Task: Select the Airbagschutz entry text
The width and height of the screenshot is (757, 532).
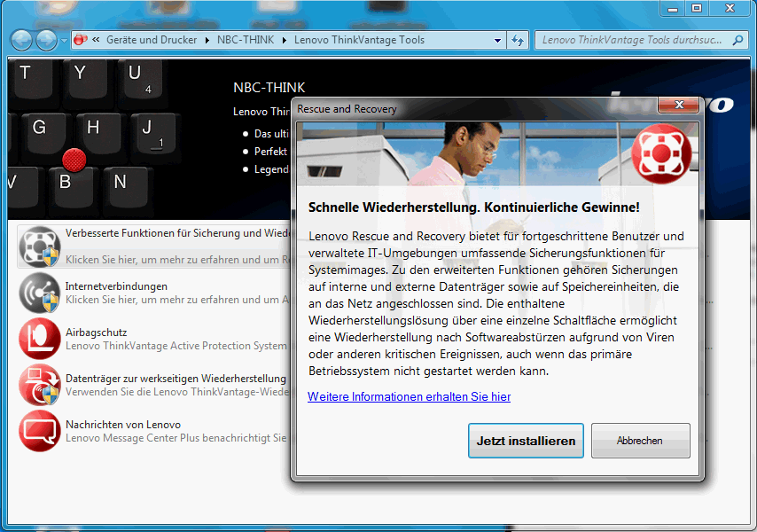Action: 96,332
